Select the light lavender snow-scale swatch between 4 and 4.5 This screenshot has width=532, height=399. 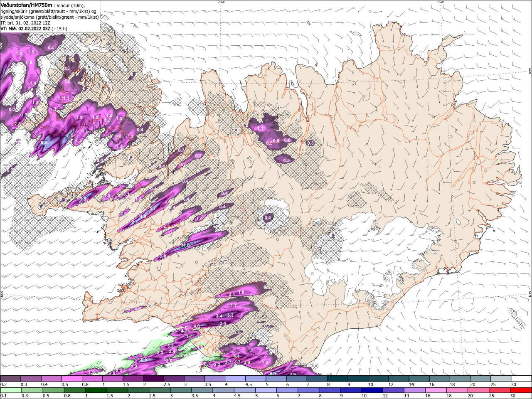click(x=235, y=379)
